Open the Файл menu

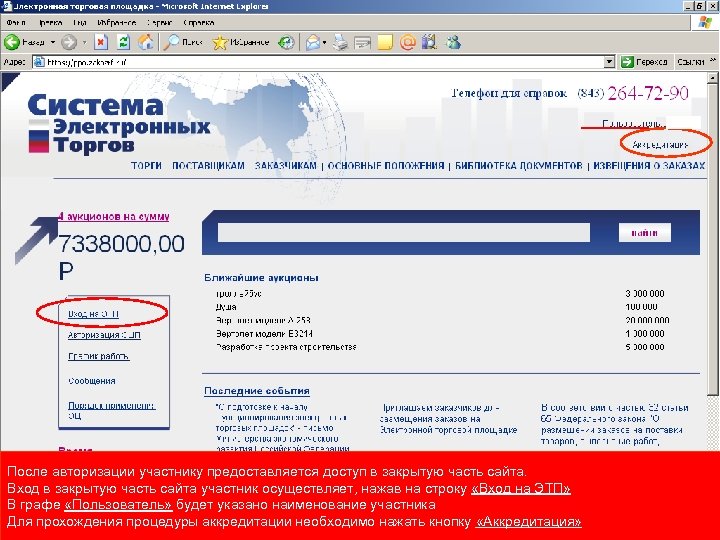[16, 22]
